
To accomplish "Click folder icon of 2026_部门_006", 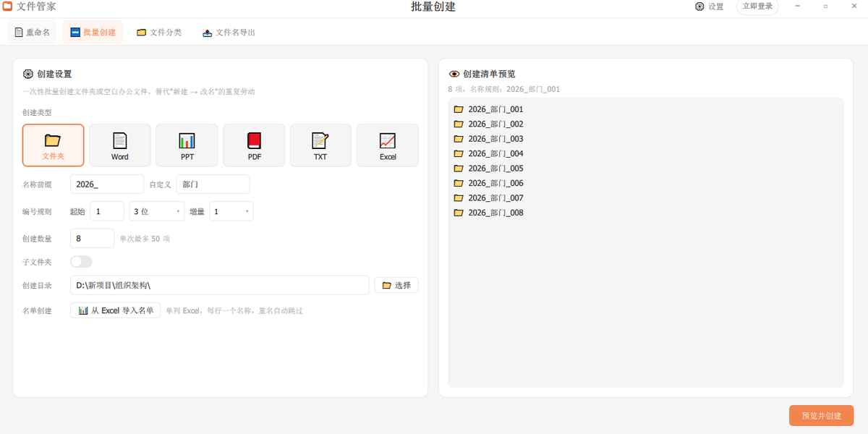I will [x=459, y=183].
